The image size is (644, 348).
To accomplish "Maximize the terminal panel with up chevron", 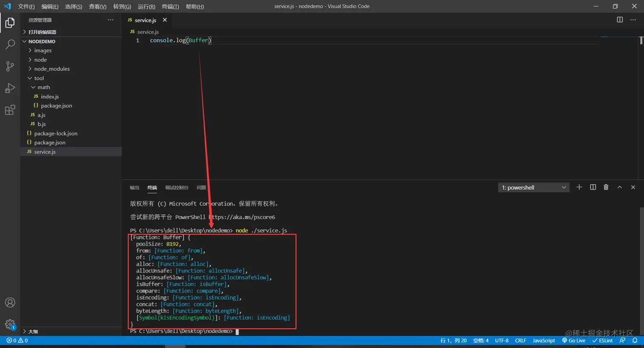I will click(x=620, y=187).
